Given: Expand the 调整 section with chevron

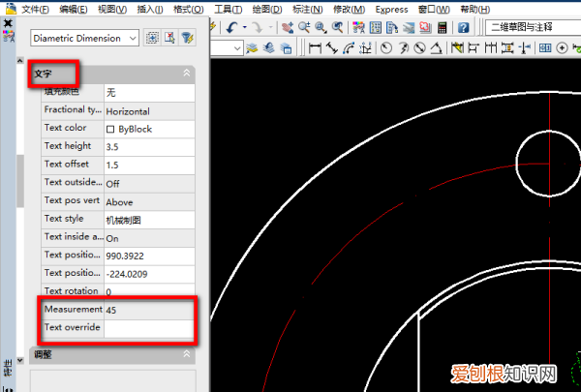Looking at the screenshot, I should click(x=186, y=353).
